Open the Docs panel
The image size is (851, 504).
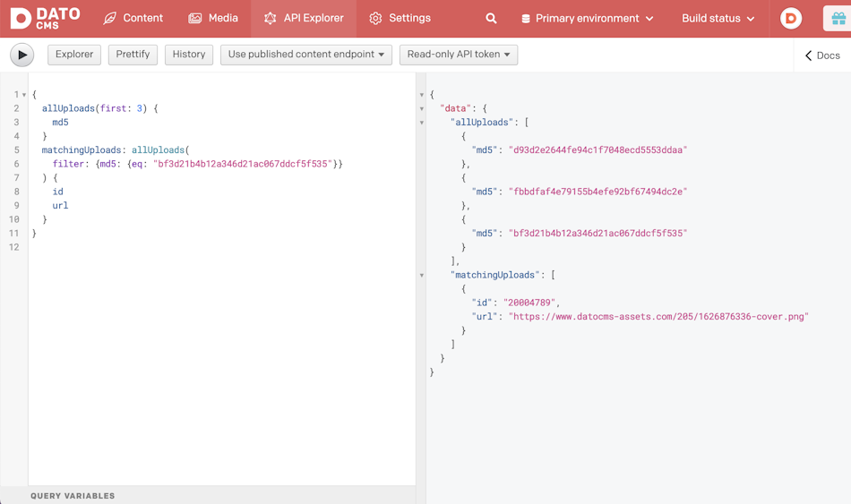(x=822, y=56)
